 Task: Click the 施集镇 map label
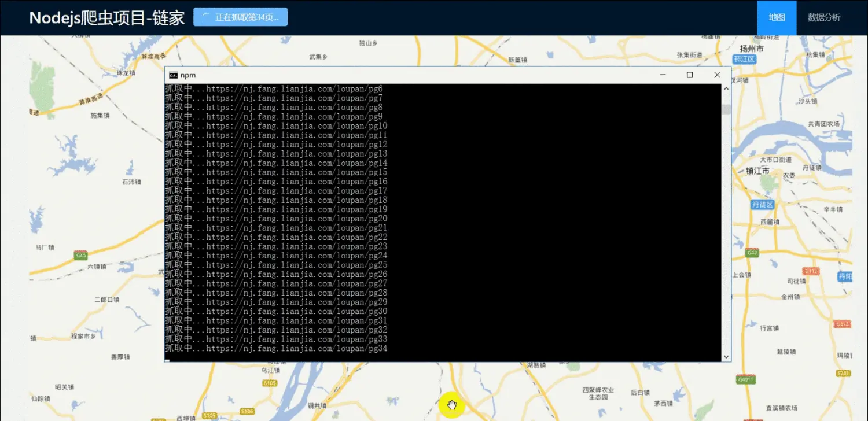click(x=100, y=115)
